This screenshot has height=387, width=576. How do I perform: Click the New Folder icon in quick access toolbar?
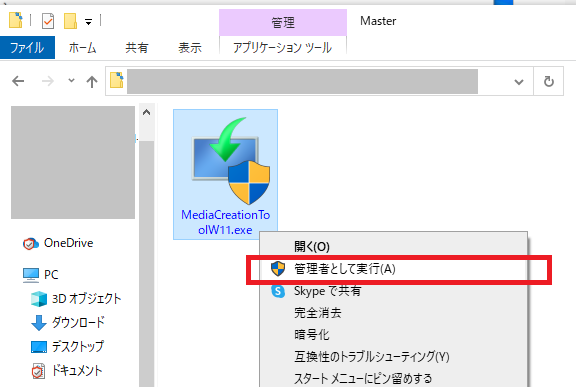pos(70,21)
